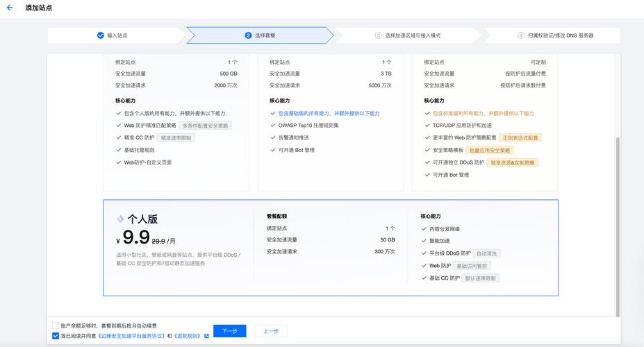Screen dimensions: 644x347
Task: Click the 基础访问管控 tag
Action: 472,266
